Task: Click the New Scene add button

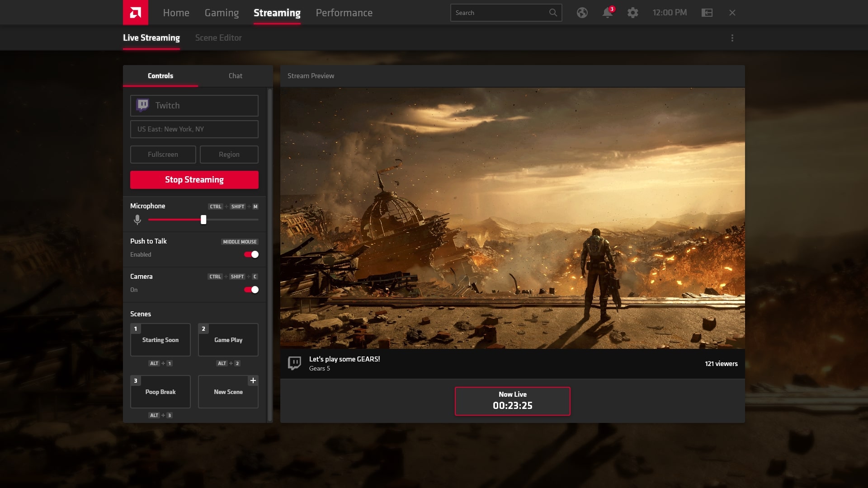Action: pos(253,381)
